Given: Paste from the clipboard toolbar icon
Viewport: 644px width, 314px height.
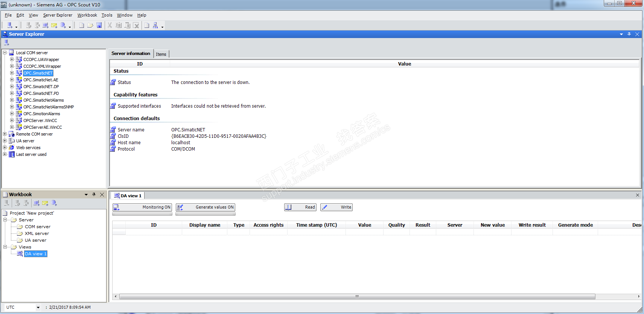Looking at the screenshot, I should pyautogui.click(x=127, y=25).
